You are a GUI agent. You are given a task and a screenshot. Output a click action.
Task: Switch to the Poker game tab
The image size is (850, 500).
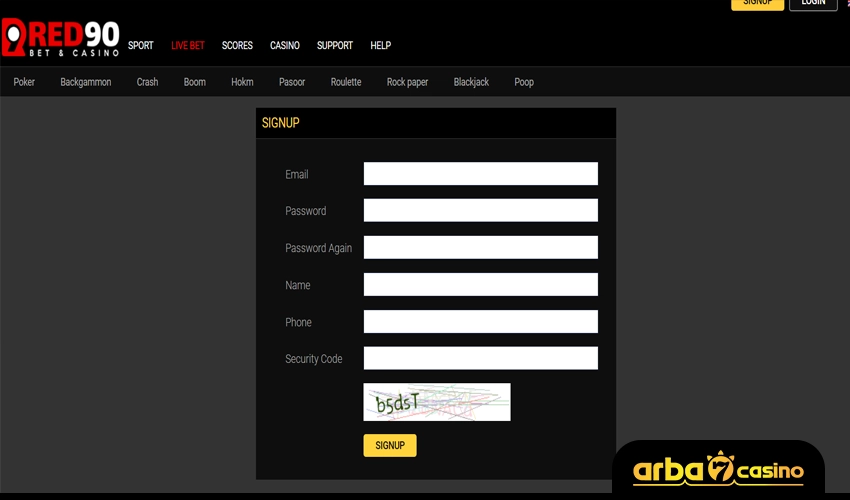click(x=24, y=82)
